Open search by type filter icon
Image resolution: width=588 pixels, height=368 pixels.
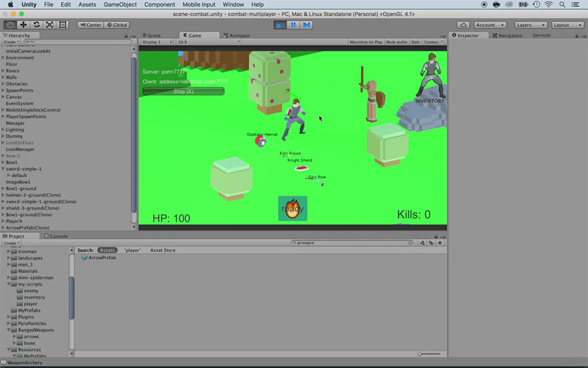click(422, 243)
